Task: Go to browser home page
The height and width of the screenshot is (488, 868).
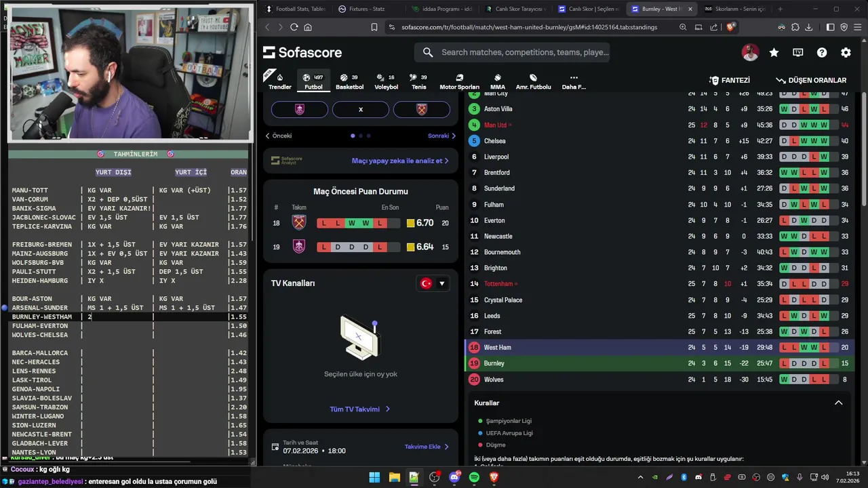Action: coord(308,27)
